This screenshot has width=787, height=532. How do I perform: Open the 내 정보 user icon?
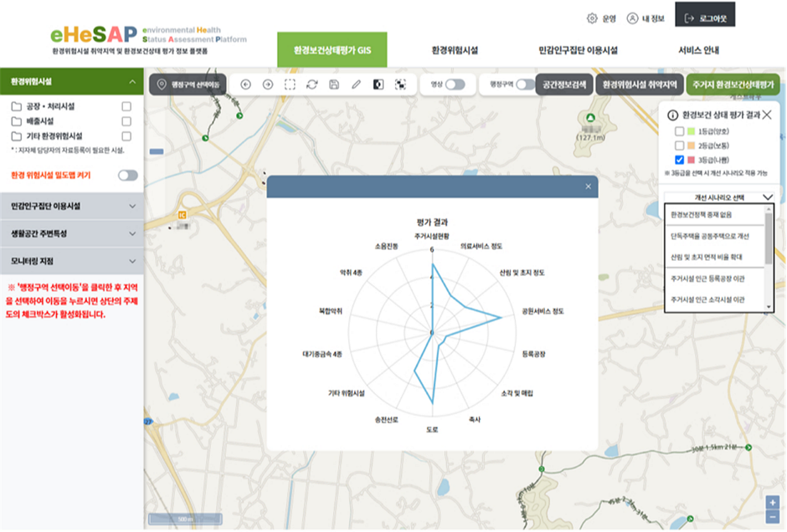pyautogui.click(x=632, y=18)
